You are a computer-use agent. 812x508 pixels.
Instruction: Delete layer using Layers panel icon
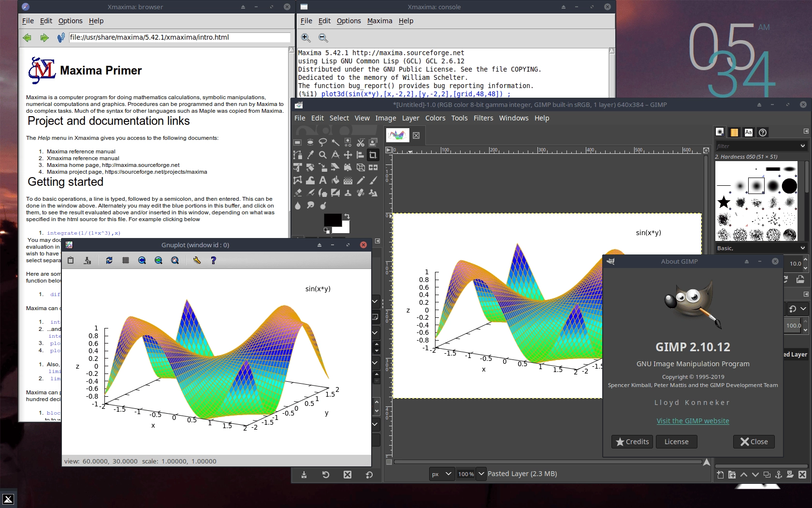pos(802,475)
